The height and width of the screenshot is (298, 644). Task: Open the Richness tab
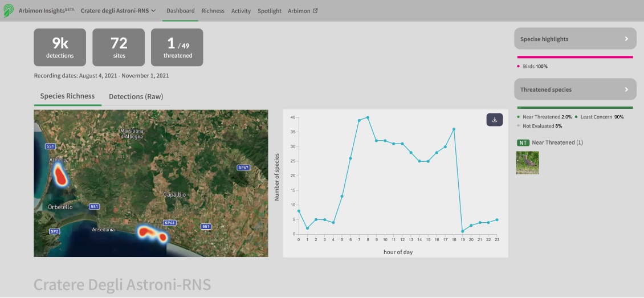click(x=213, y=11)
